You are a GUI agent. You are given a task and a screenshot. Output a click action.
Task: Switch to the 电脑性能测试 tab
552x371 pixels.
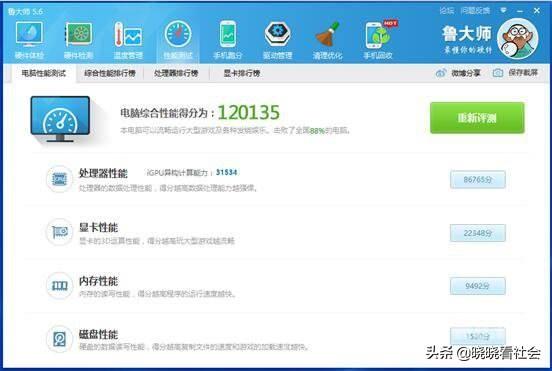click(x=43, y=74)
